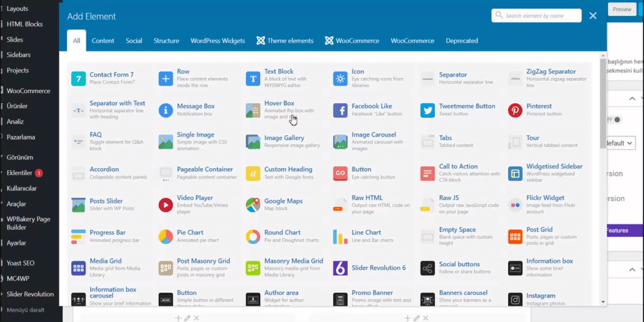The height and width of the screenshot is (322, 644).
Task: Go to WPBakery Page Builder menu
Action: point(28,223)
